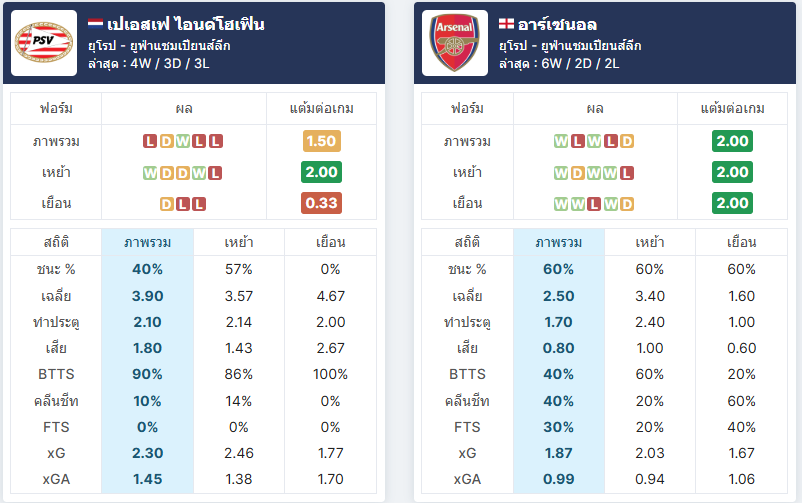Select เหย้า column header in PSV stats
The width and height of the screenshot is (802, 503).
pos(239,242)
